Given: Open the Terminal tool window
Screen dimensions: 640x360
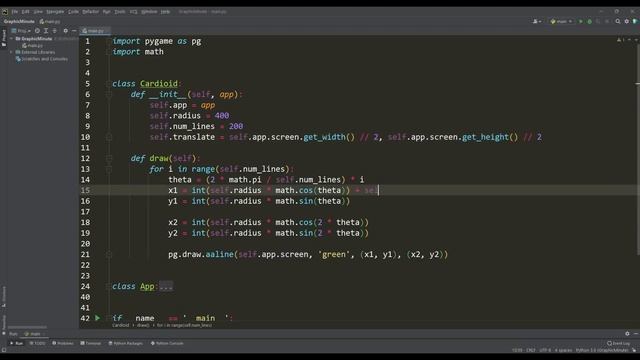Looking at the screenshot, I should pos(91,343).
